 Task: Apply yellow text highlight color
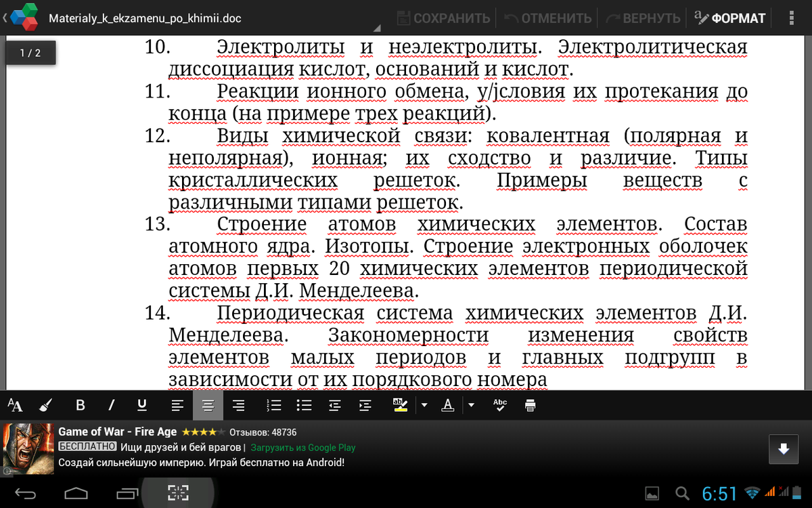tap(400, 406)
